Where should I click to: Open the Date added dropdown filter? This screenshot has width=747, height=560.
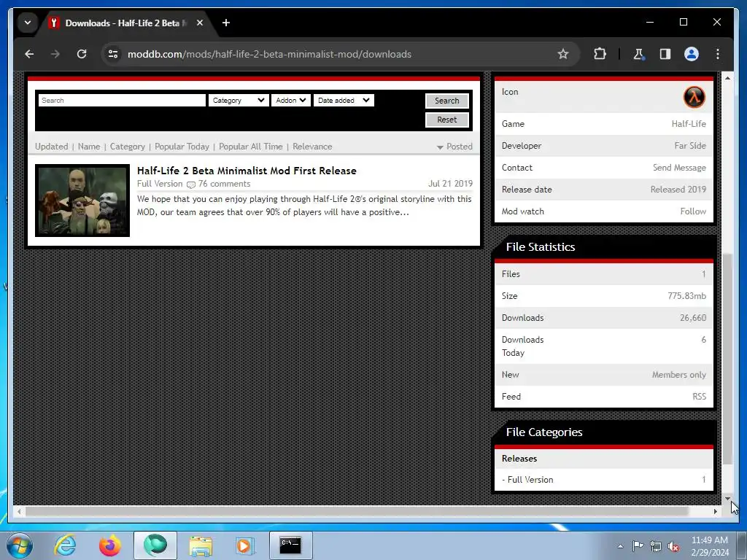pyautogui.click(x=344, y=101)
